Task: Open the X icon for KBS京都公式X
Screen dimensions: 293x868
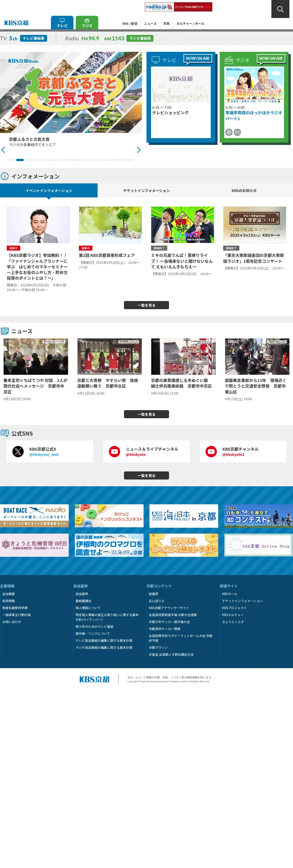Action: (18, 452)
